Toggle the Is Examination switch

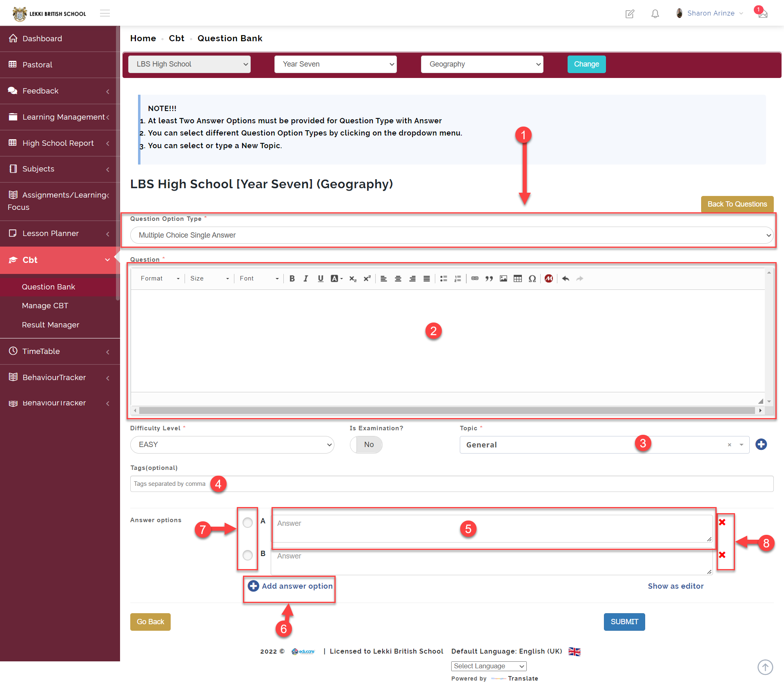[x=366, y=445]
